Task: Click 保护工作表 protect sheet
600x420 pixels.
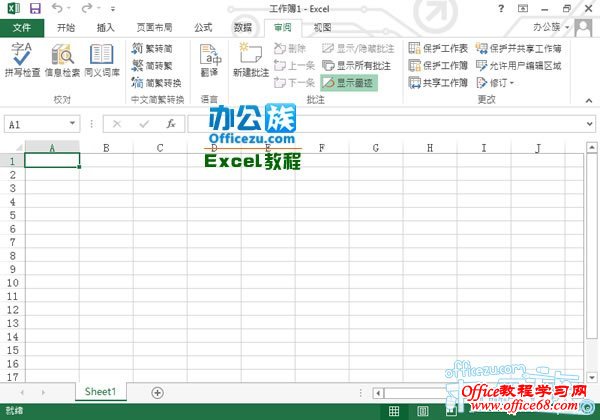Action: 438,49
